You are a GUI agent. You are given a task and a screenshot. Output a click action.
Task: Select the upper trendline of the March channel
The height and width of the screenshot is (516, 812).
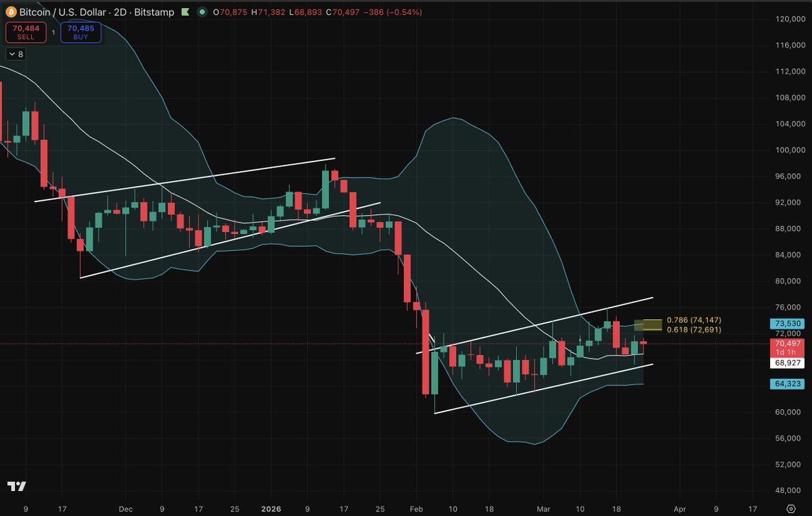pyautogui.click(x=535, y=325)
